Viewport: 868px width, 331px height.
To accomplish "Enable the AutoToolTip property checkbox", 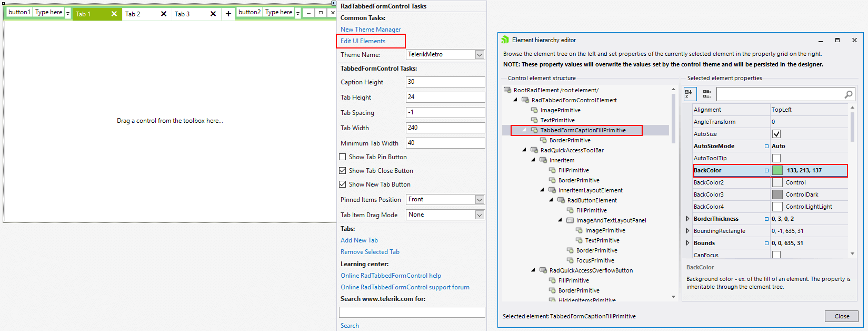I will tap(776, 158).
